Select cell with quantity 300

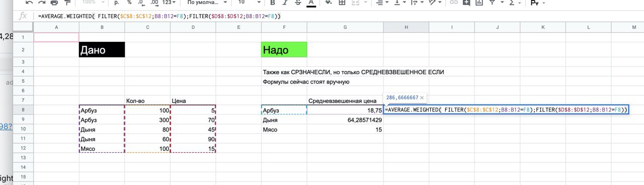[x=147, y=120]
